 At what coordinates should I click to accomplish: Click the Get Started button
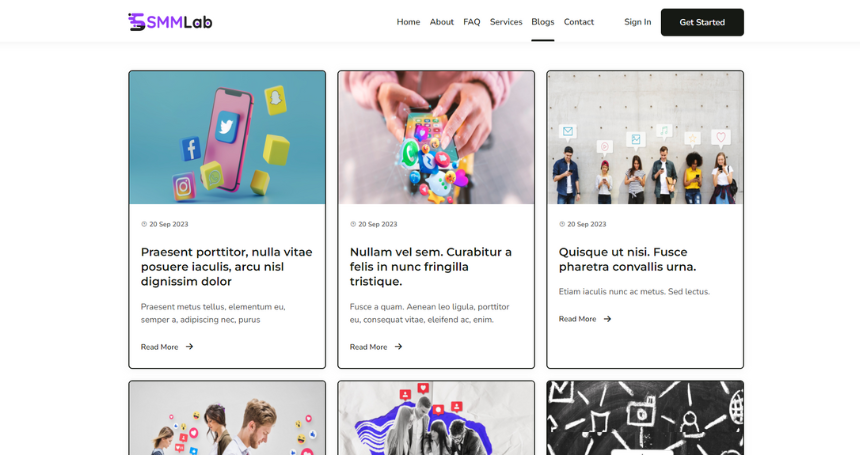click(702, 22)
